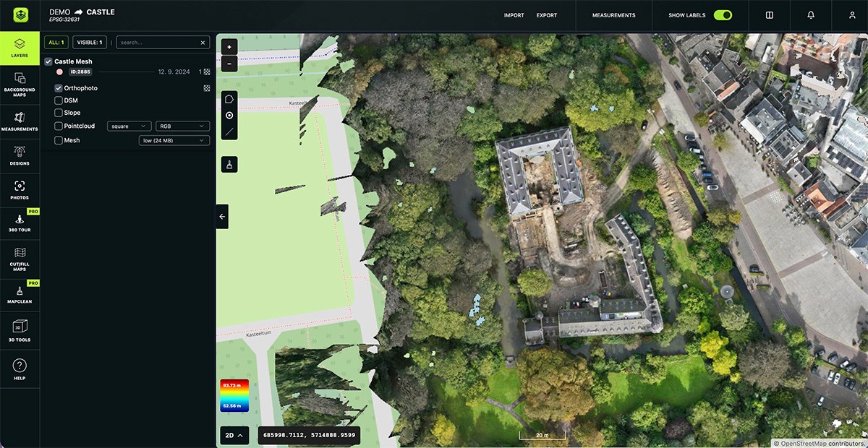The image size is (868, 448).
Task: Select the polygon drawing tool
Action: 229,98
